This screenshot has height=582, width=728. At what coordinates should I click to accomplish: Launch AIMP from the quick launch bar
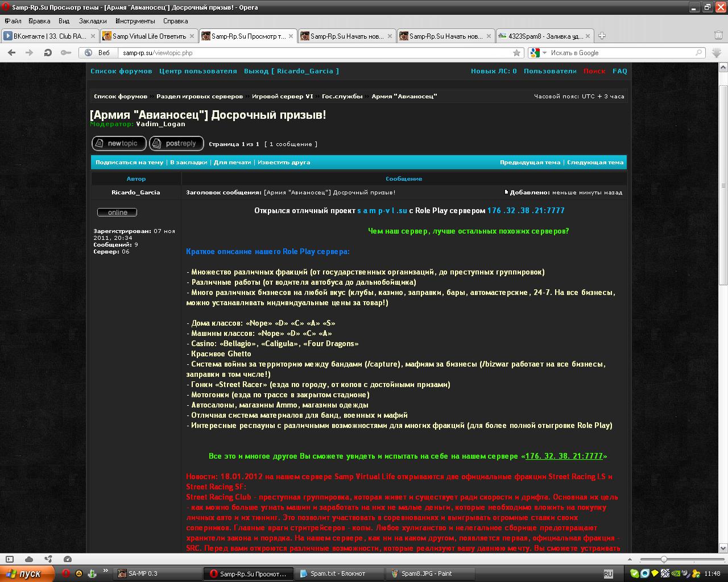(79, 573)
